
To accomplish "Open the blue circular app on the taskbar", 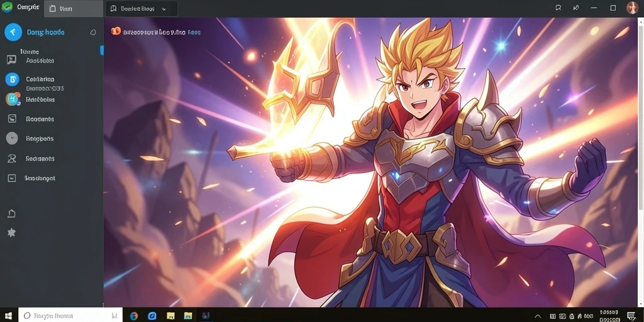I will (x=152, y=316).
